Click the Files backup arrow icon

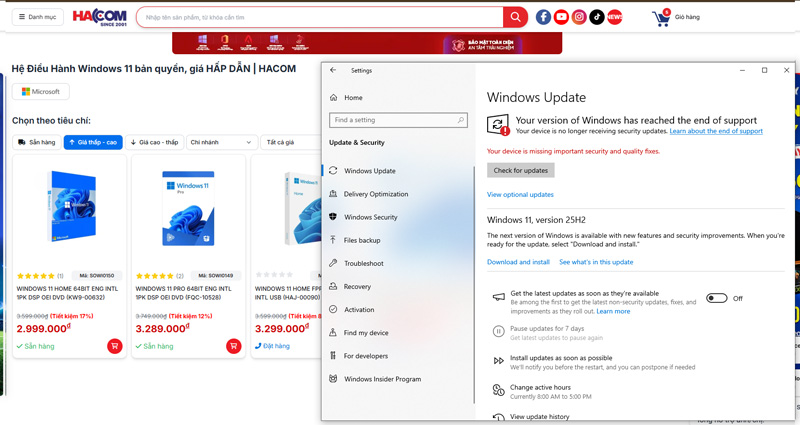click(x=333, y=240)
